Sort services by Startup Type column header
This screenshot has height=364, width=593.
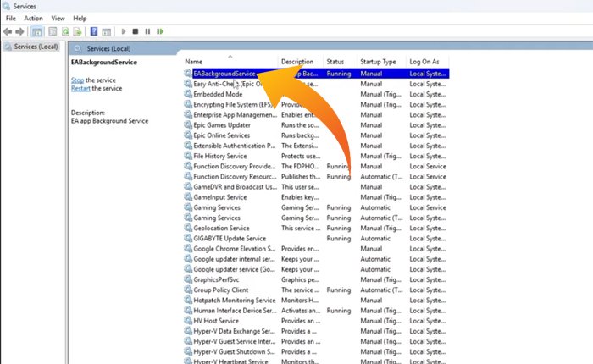378,62
